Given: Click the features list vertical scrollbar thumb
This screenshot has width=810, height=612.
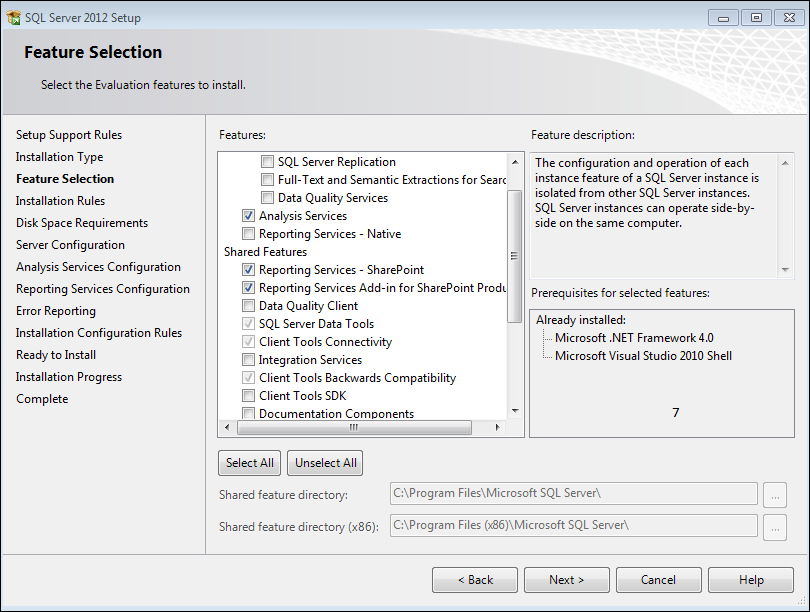Looking at the screenshot, I should [x=515, y=256].
